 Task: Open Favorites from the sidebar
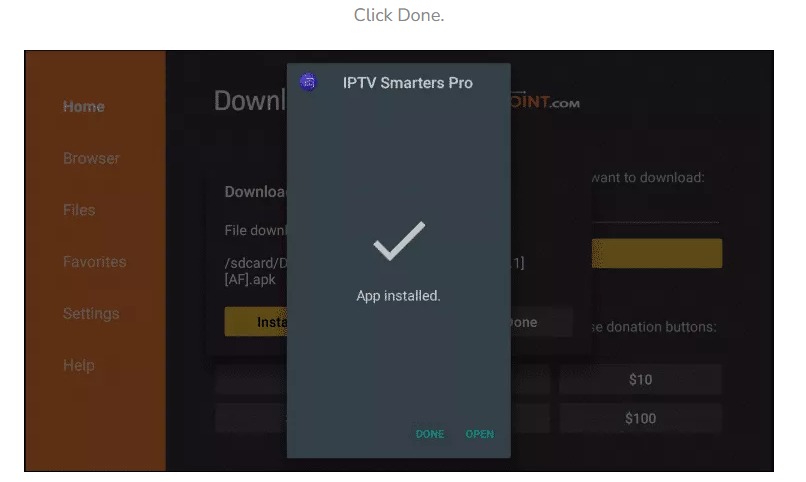pyautogui.click(x=95, y=262)
